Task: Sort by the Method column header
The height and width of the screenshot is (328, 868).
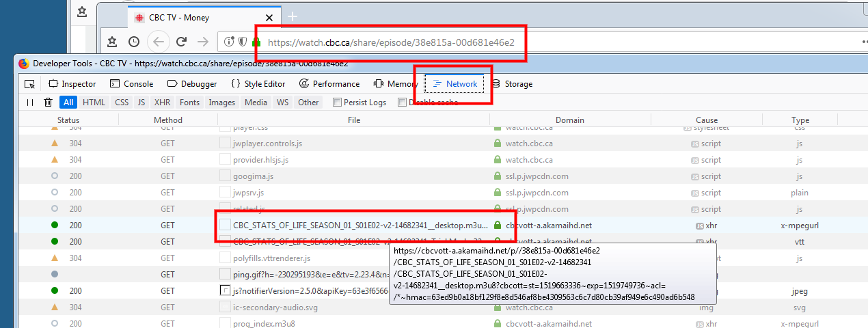Action: pos(168,120)
